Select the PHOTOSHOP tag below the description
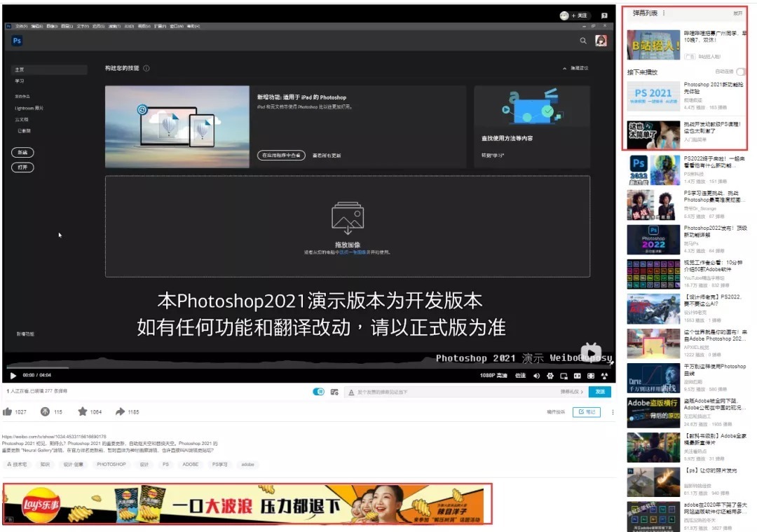 111,464
